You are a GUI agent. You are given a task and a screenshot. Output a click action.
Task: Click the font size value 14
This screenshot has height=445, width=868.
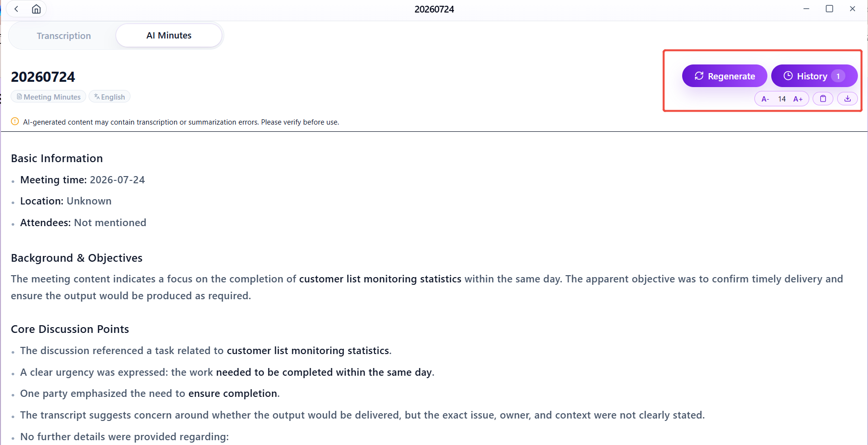[782, 99]
